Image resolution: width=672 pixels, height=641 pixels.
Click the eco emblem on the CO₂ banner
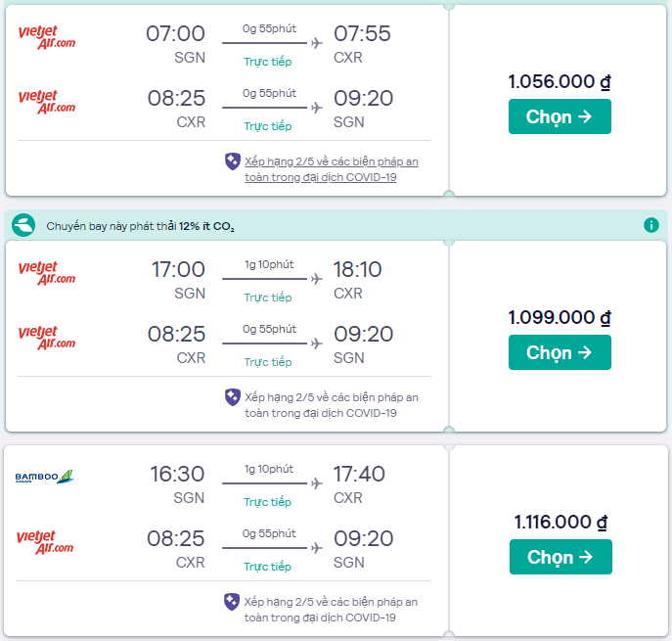23,225
